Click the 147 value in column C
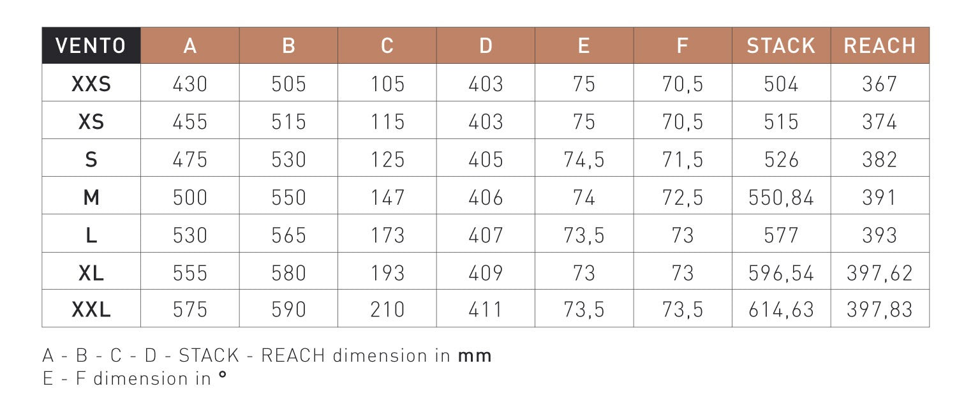Image resolution: width=980 pixels, height=407 pixels. click(x=387, y=197)
